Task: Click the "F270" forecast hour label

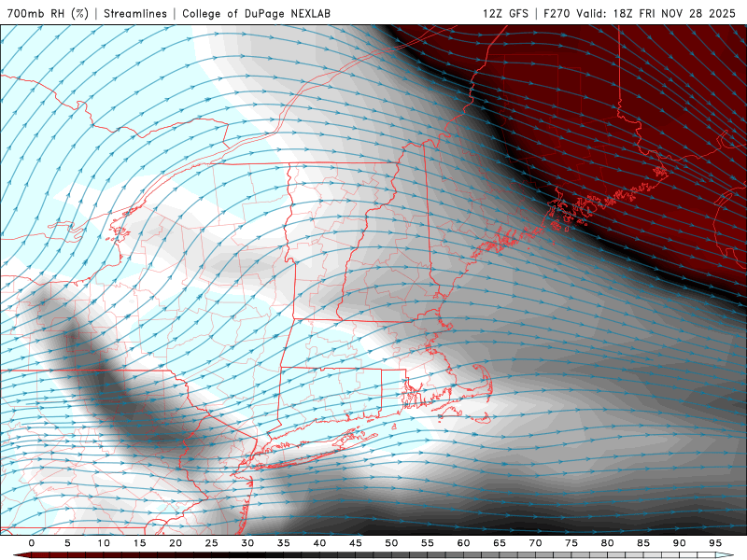Action: 557,13
